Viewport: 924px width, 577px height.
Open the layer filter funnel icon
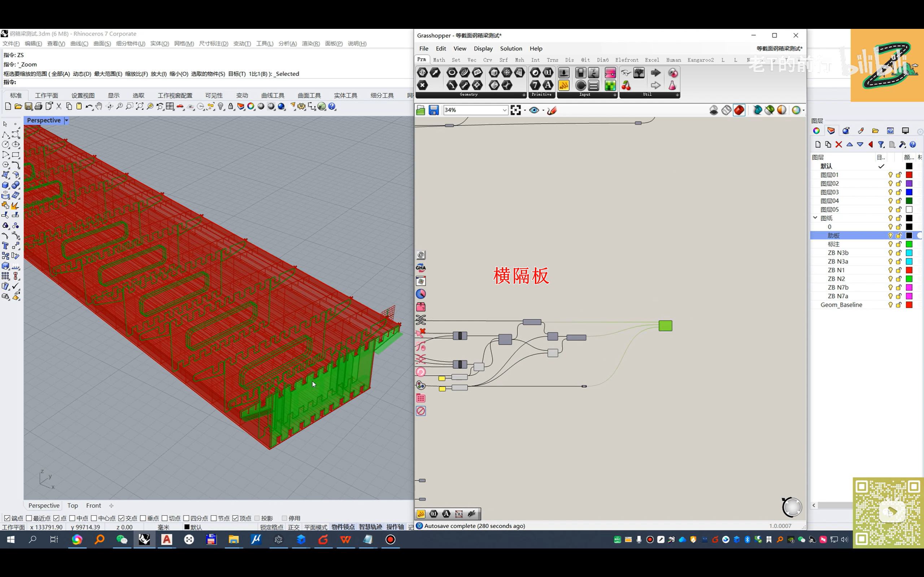881,145
